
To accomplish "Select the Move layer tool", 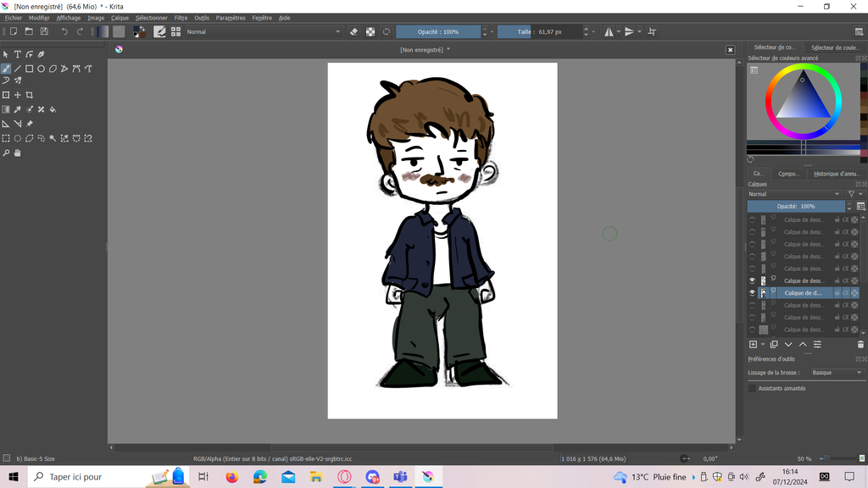I will pos(18,95).
